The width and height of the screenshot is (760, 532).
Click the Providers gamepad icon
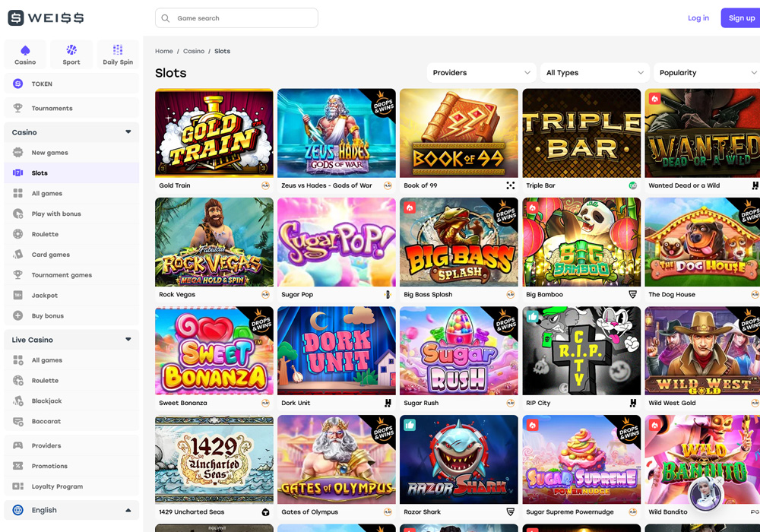tap(18, 445)
